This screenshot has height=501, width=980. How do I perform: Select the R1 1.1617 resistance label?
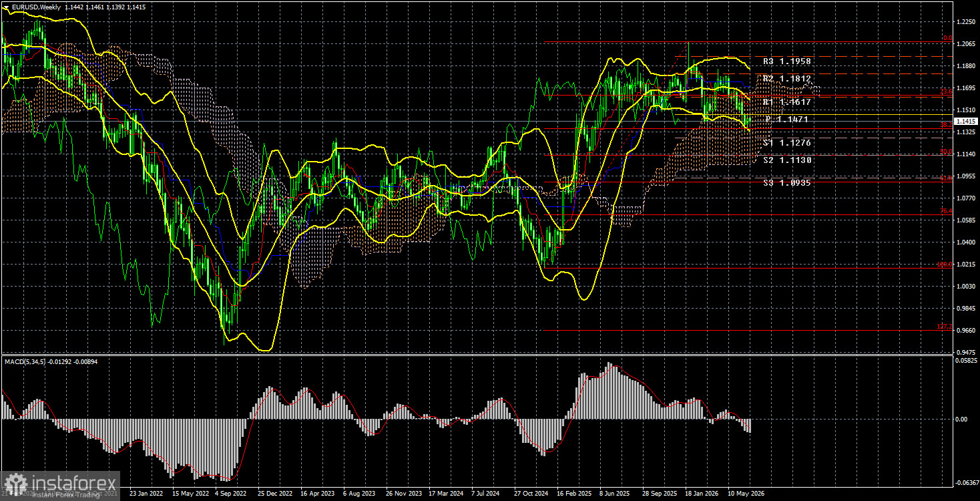click(x=787, y=102)
